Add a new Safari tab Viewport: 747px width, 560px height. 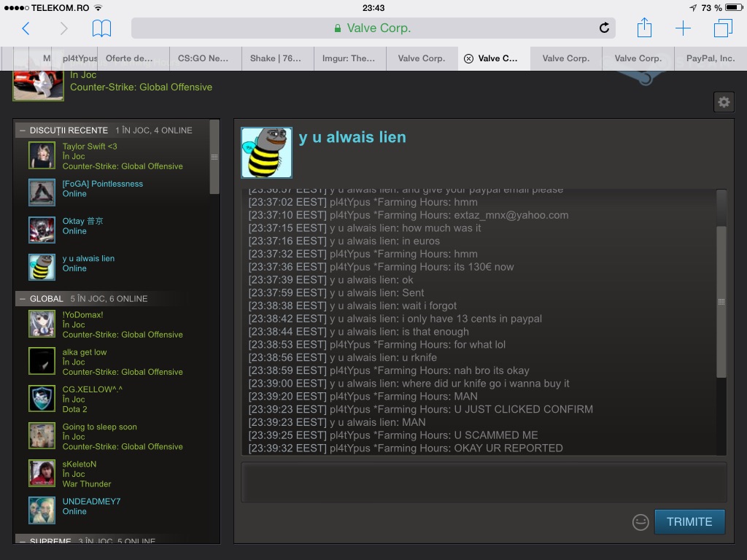pos(683,28)
